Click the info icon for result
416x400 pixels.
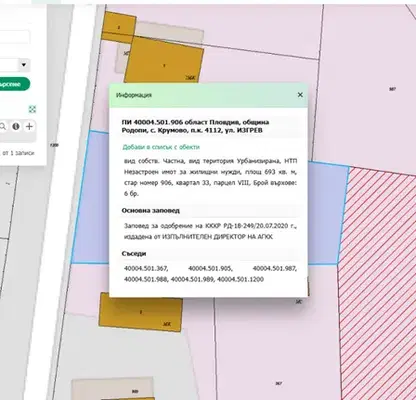click(16, 126)
